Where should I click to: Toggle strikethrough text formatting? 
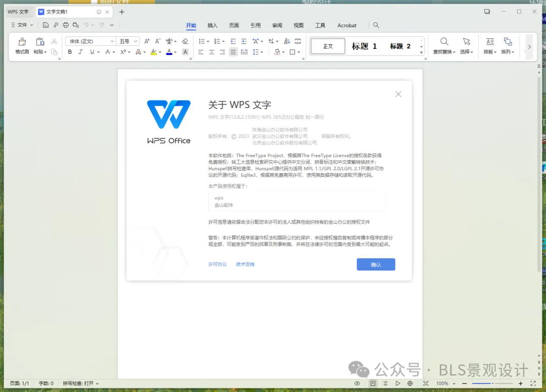pyautogui.click(x=108, y=52)
